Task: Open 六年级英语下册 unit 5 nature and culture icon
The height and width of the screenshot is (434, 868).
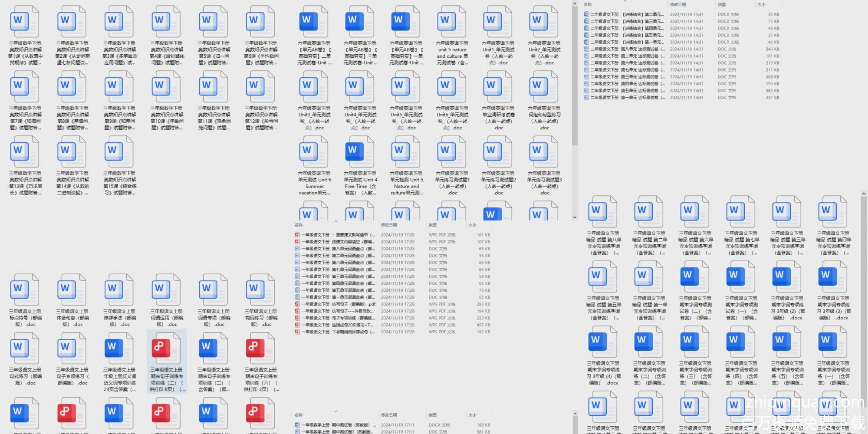Action: (x=452, y=22)
